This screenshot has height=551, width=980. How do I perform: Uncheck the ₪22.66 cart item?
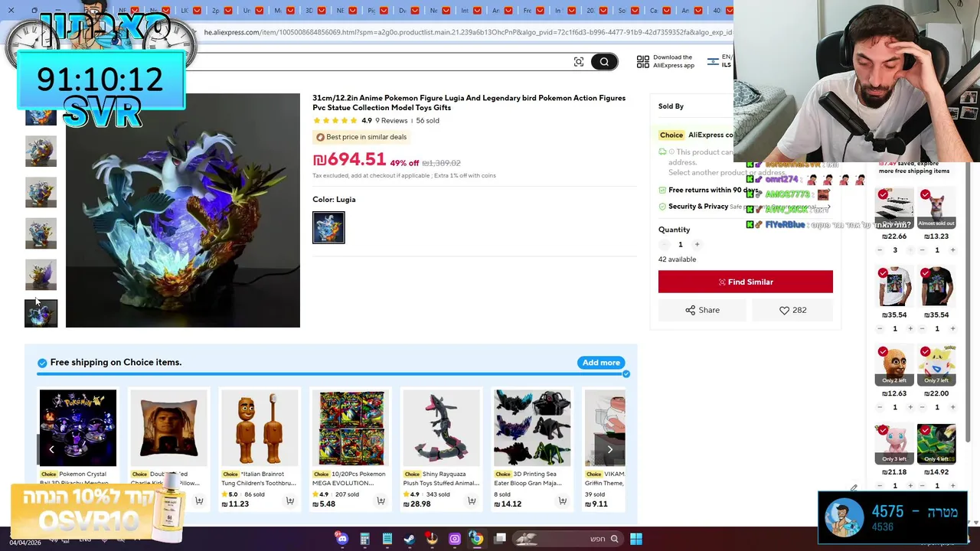point(883,195)
